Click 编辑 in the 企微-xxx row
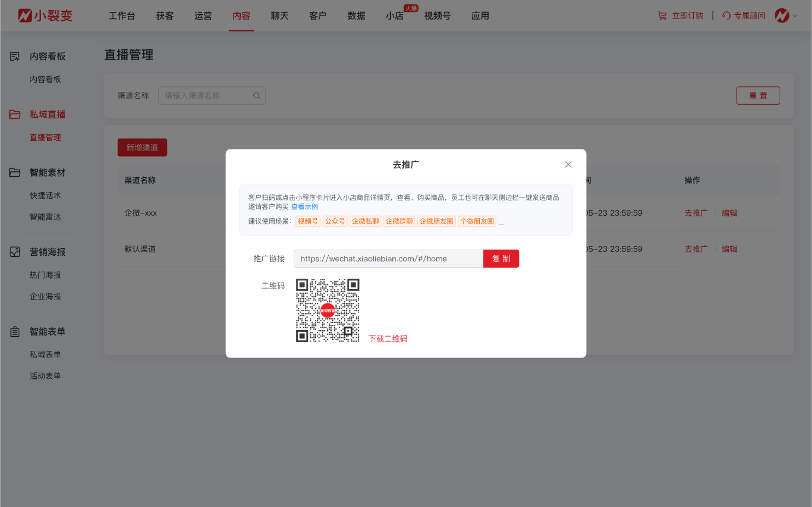This screenshot has width=812, height=507. (729, 213)
